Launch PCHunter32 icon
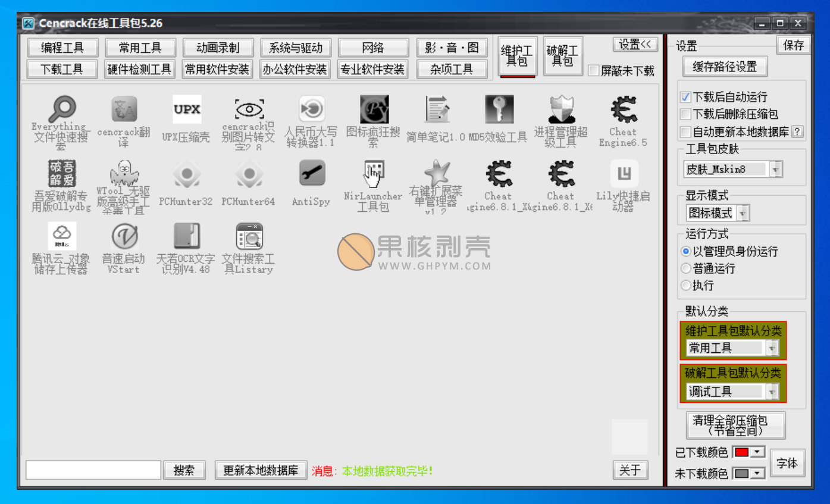The image size is (830, 504). click(187, 174)
